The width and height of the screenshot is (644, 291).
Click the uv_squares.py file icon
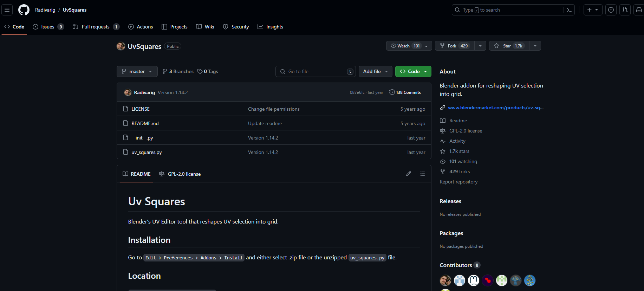[125, 152]
